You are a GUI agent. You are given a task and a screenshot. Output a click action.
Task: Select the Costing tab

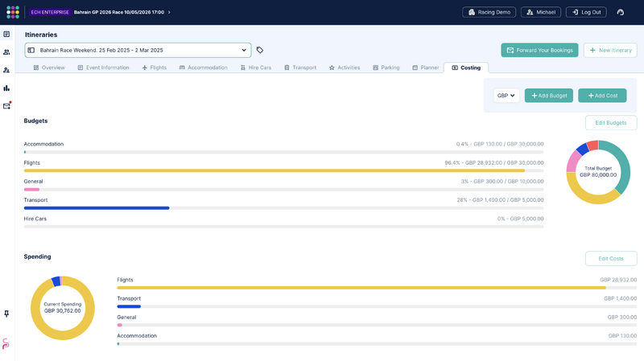coord(466,68)
